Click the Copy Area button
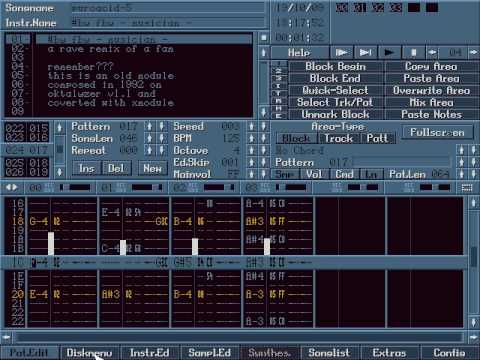The height and width of the screenshot is (360, 480). click(x=431, y=66)
